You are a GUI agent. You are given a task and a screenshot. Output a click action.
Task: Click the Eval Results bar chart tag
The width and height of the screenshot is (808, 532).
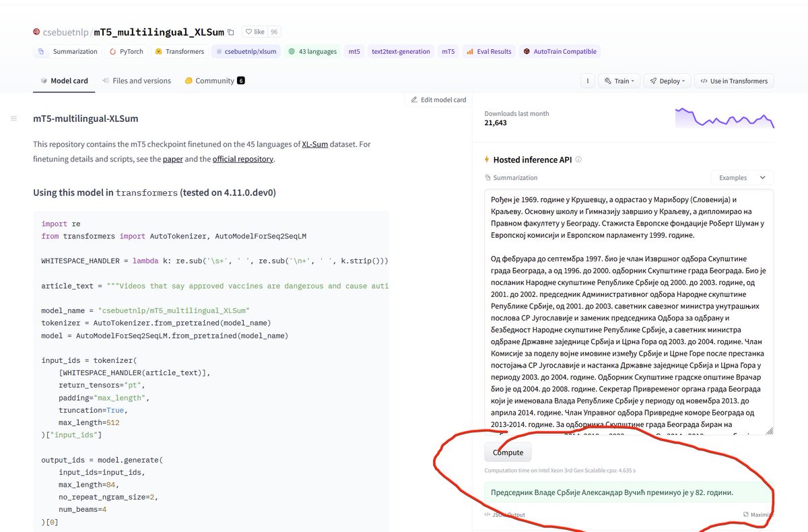click(489, 51)
